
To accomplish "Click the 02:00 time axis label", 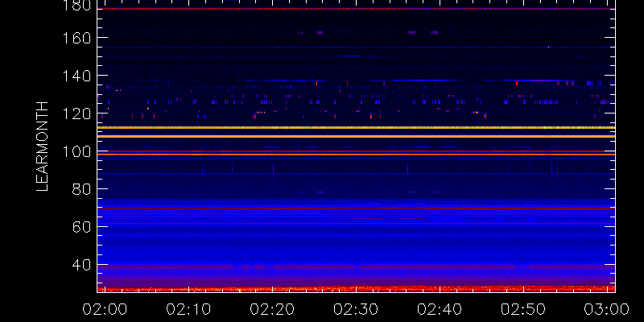I will (105, 309).
